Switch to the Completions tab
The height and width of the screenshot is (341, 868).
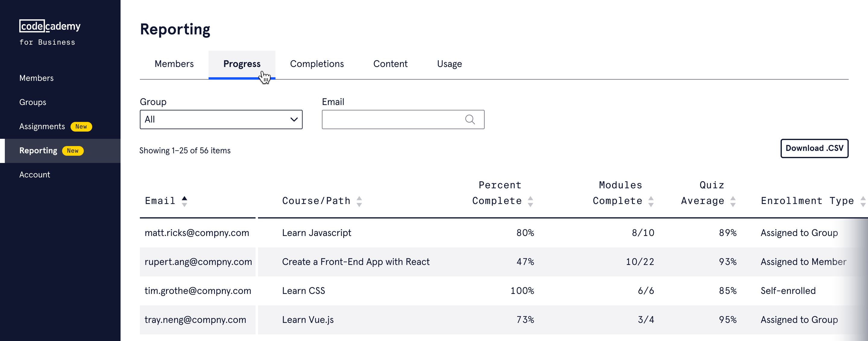tap(317, 64)
